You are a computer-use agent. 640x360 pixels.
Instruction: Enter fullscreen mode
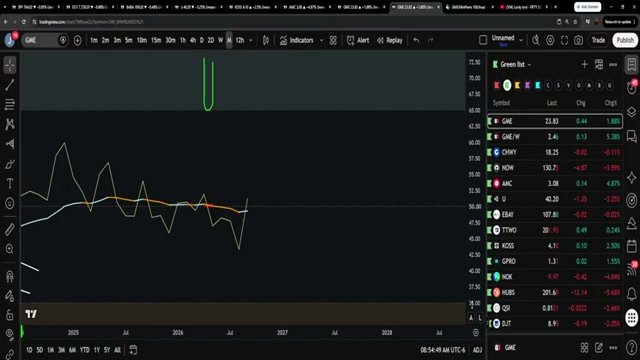(564, 40)
